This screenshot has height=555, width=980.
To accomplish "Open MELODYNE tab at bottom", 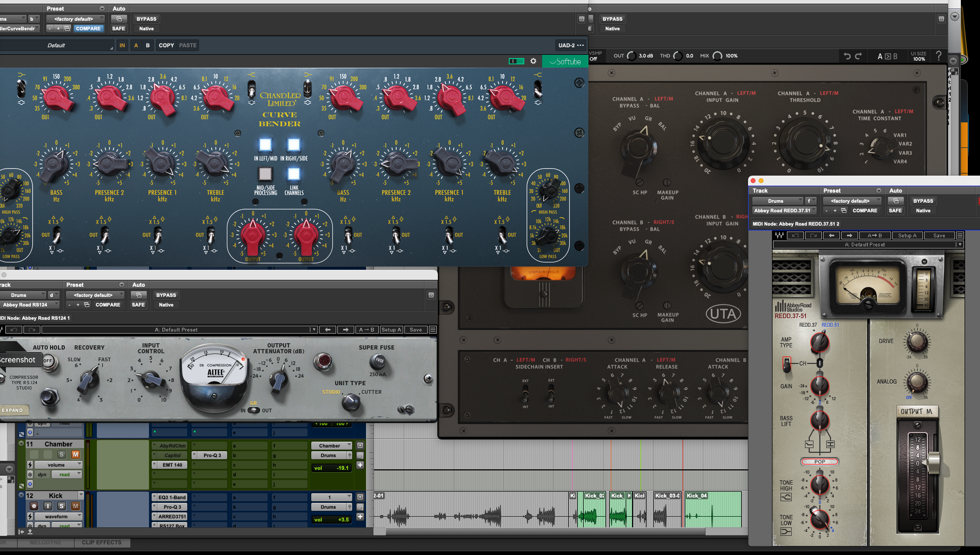I will click(x=45, y=542).
